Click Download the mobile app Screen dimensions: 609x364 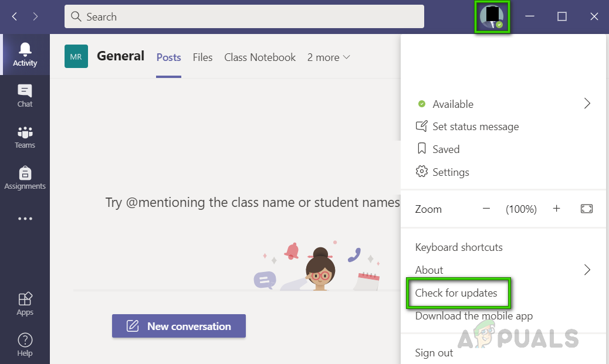[x=473, y=316]
